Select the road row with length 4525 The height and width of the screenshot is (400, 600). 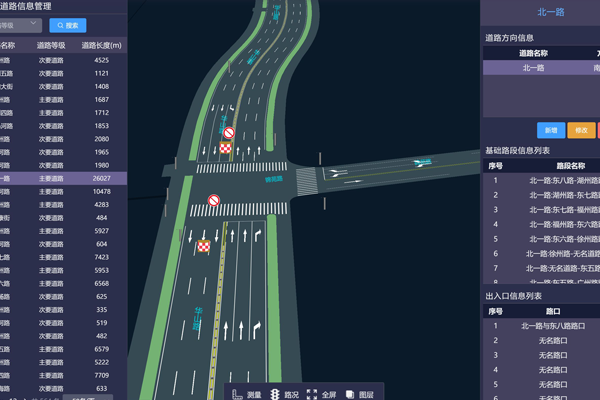click(x=62, y=60)
